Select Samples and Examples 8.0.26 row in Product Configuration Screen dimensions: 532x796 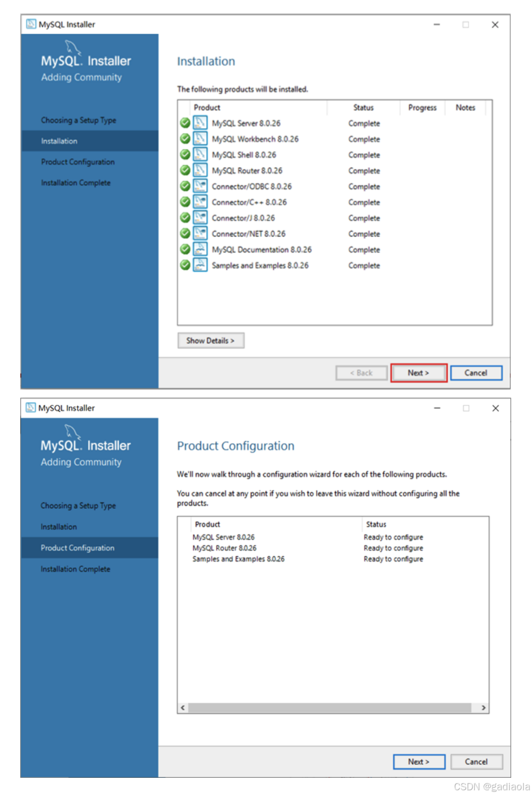click(333, 559)
